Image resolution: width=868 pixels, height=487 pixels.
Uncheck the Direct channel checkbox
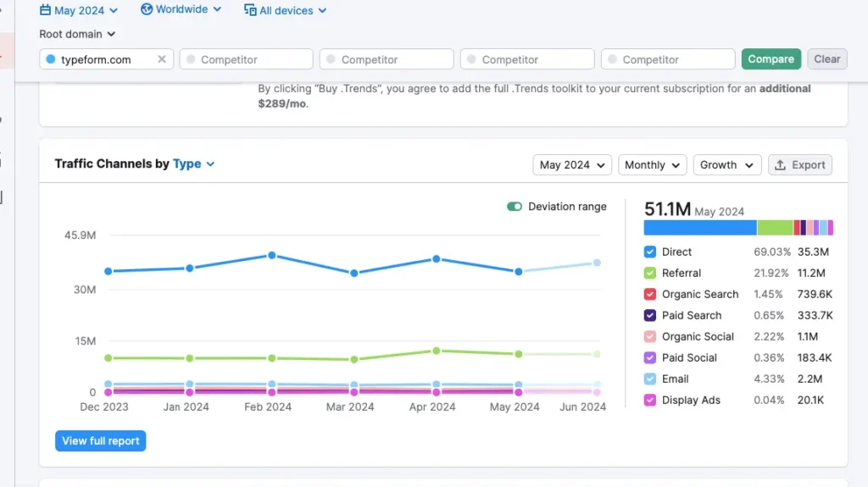650,252
